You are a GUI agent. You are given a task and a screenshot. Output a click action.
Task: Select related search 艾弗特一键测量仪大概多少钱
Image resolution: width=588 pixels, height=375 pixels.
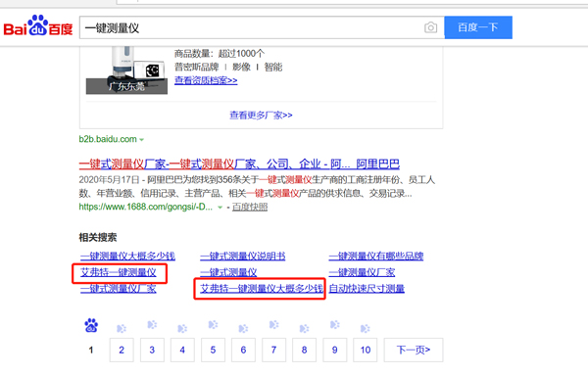pyautogui.click(x=262, y=289)
